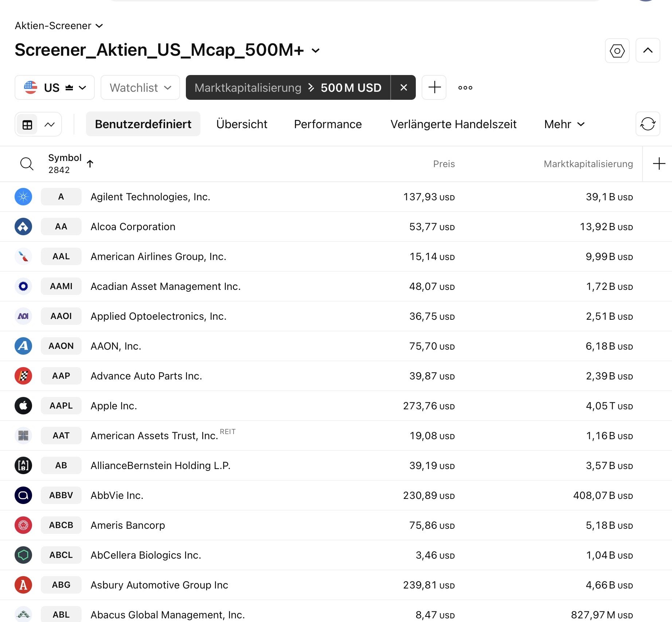Click the AAPL ticker symbol badge
This screenshot has width=672, height=622.
pos(61,406)
